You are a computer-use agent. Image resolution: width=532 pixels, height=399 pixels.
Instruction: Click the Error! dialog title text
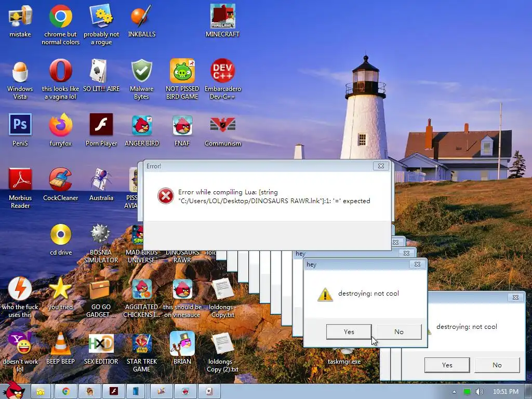[x=154, y=166]
